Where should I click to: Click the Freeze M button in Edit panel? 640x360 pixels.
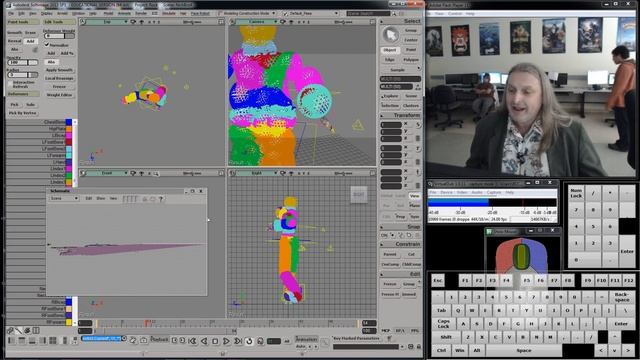click(x=390, y=294)
